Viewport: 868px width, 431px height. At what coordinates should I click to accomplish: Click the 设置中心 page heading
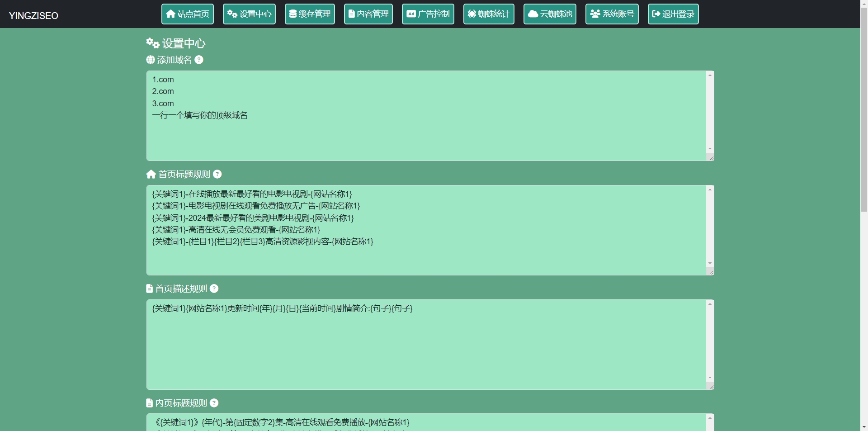click(184, 43)
